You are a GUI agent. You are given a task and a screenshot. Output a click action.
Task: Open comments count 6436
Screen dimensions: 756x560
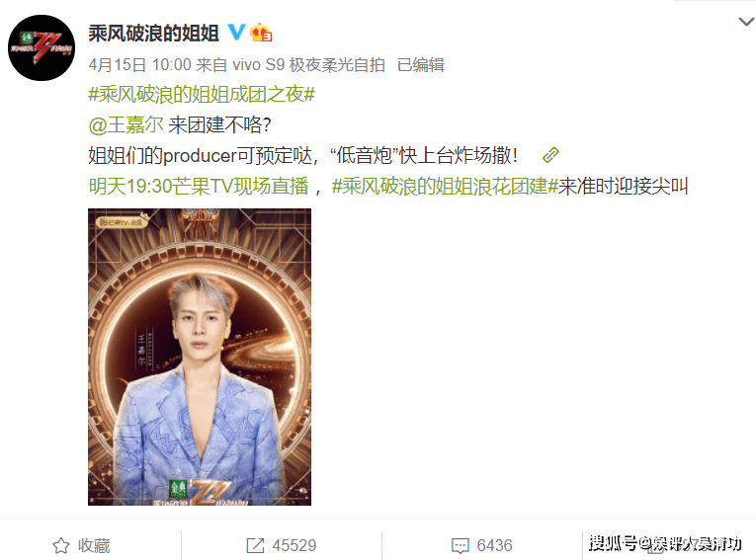(494, 545)
